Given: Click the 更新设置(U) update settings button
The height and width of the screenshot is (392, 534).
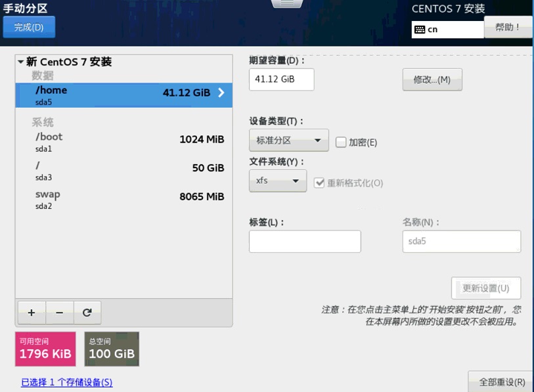Looking at the screenshot, I should point(486,288).
